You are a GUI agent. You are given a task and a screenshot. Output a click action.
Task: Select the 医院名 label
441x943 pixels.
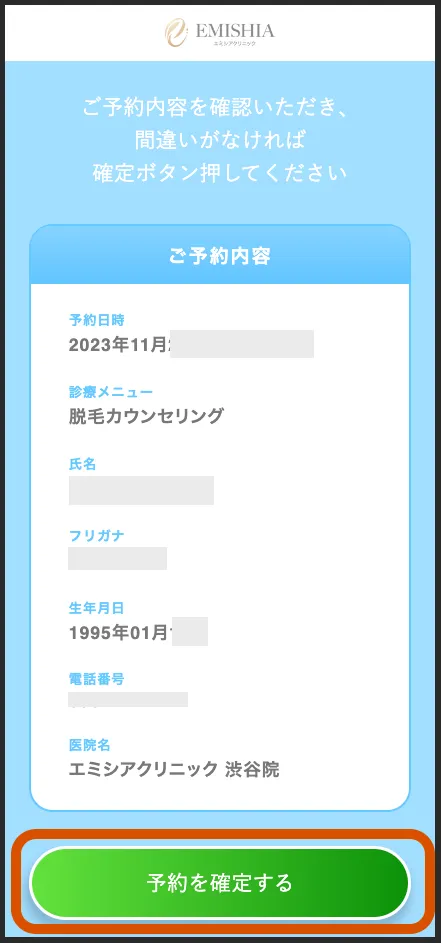coord(90,746)
